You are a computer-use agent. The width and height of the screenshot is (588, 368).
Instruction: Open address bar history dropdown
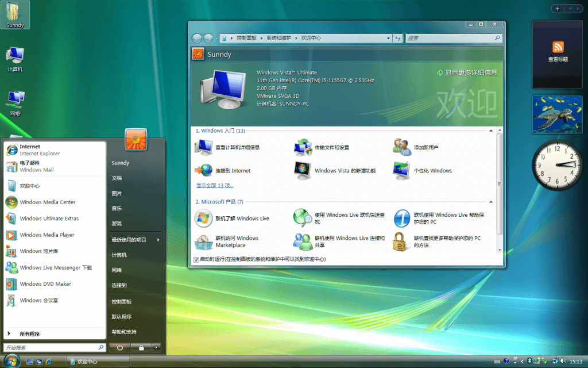tap(389, 38)
